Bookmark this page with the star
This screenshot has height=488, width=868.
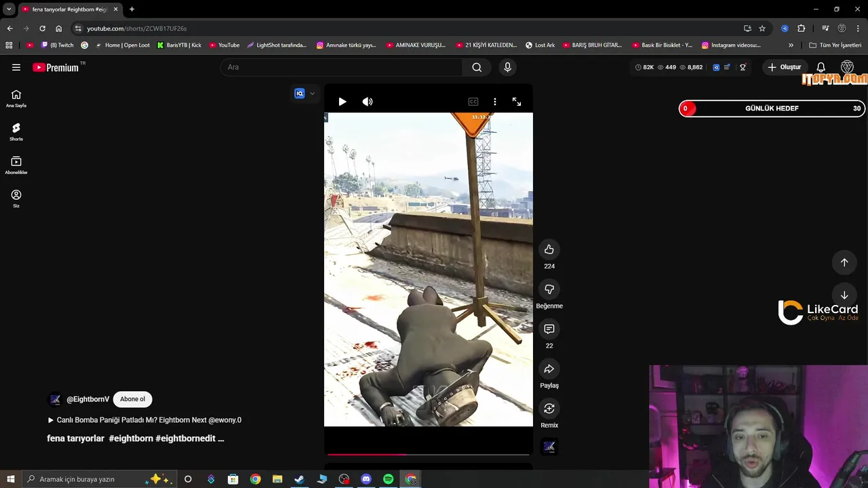coord(762,28)
